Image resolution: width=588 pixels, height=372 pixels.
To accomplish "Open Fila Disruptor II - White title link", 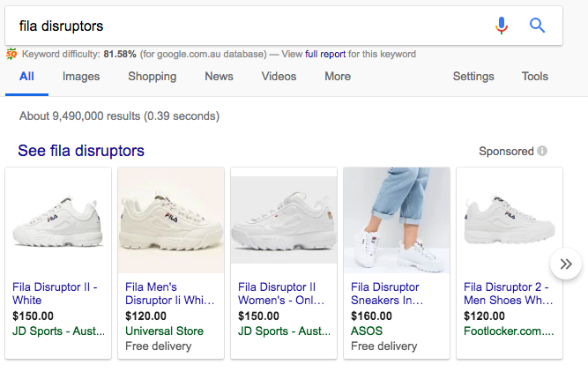I will pos(55,294).
